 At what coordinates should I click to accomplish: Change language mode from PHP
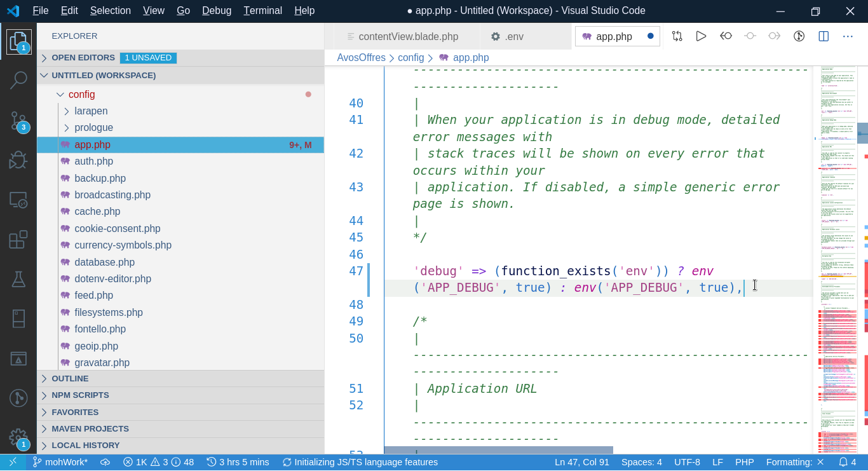(744, 462)
